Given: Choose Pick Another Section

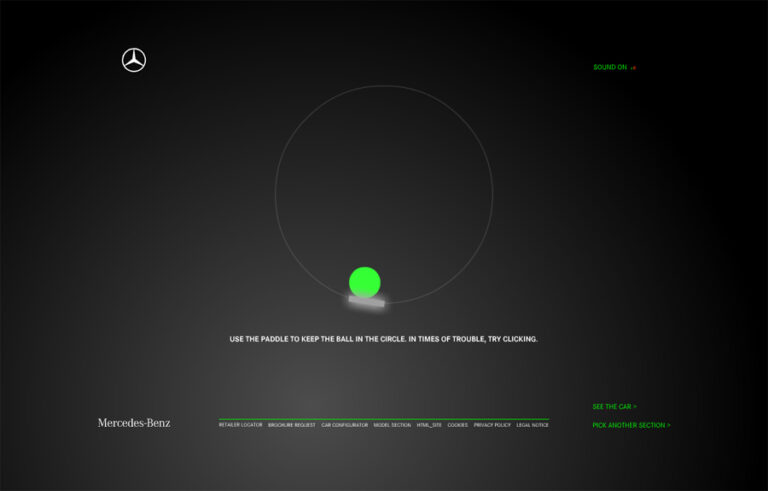Looking at the screenshot, I should pyautogui.click(x=631, y=425).
